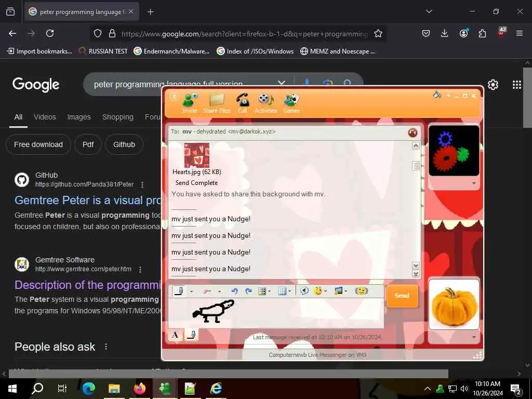Click the block contact icon beside recipient
The height and width of the screenshot is (399, 532).
tap(413, 132)
